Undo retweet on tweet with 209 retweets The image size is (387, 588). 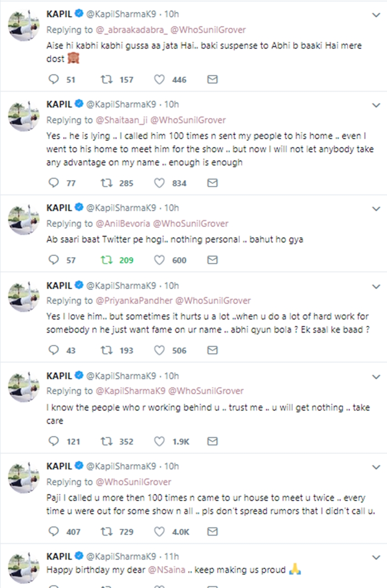(107, 260)
